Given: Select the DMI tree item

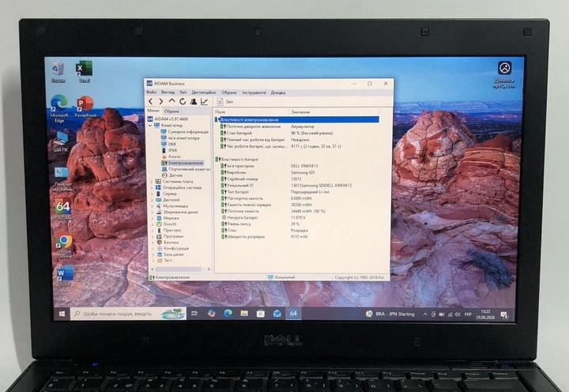Looking at the screenshot, I should [x=169, y=144].
